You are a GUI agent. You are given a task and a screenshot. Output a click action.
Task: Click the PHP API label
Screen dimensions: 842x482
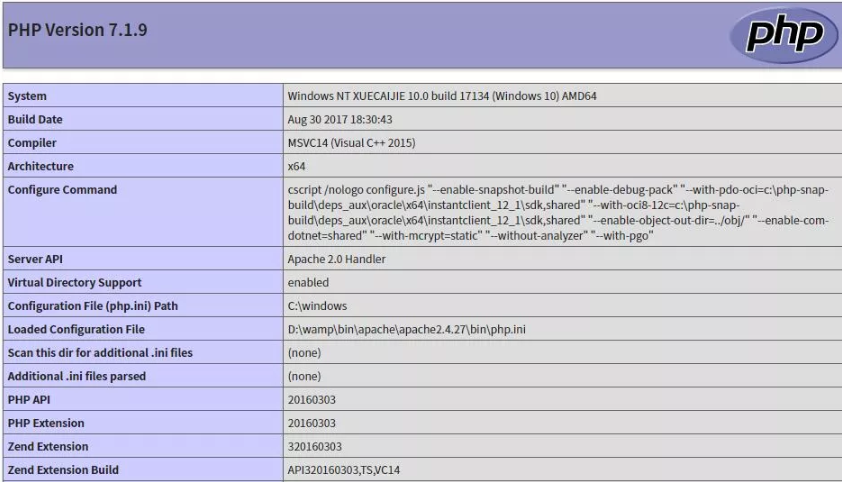tap(29, 400)
